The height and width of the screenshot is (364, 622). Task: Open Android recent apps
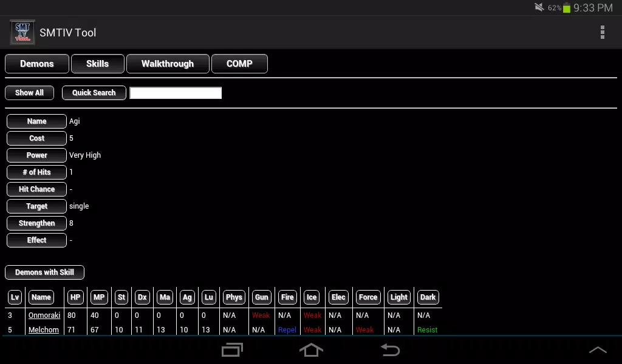click(x=232, y=350)
